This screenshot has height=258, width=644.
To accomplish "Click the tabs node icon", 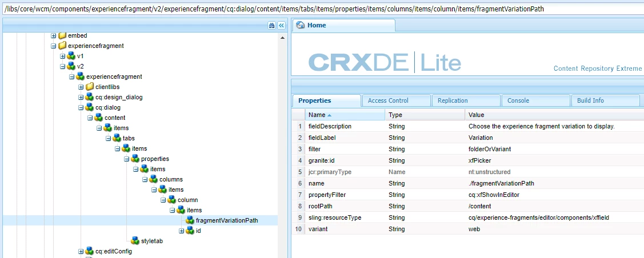I will 117,138.
